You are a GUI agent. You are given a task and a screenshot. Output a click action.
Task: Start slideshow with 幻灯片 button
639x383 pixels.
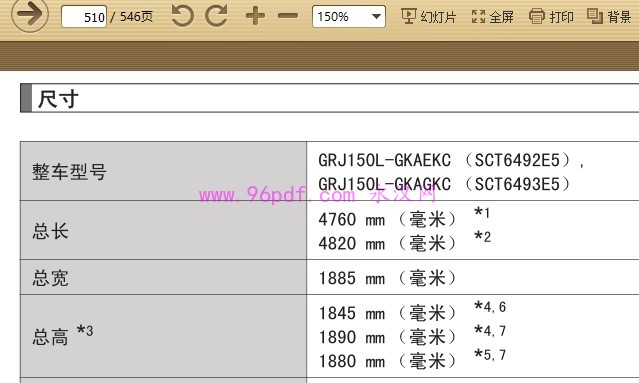(429, 17)
